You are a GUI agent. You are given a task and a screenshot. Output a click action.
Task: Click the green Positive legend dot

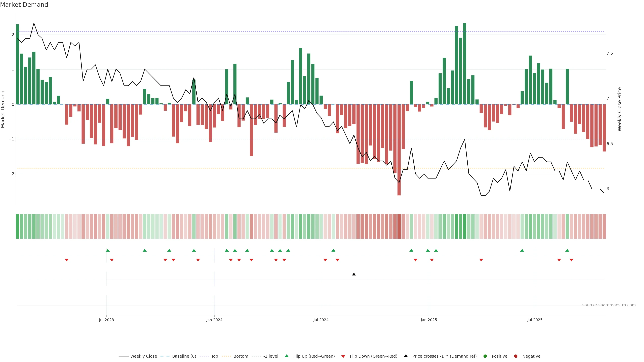(x=485, y=356)
